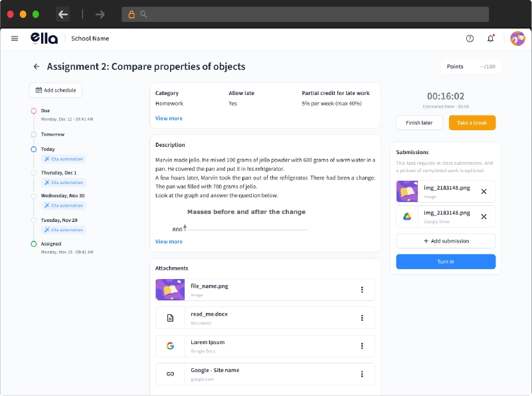This screenshot has height=396, width=532.
Task: Expand details with View more under Category
Action: tap(169, 118)
